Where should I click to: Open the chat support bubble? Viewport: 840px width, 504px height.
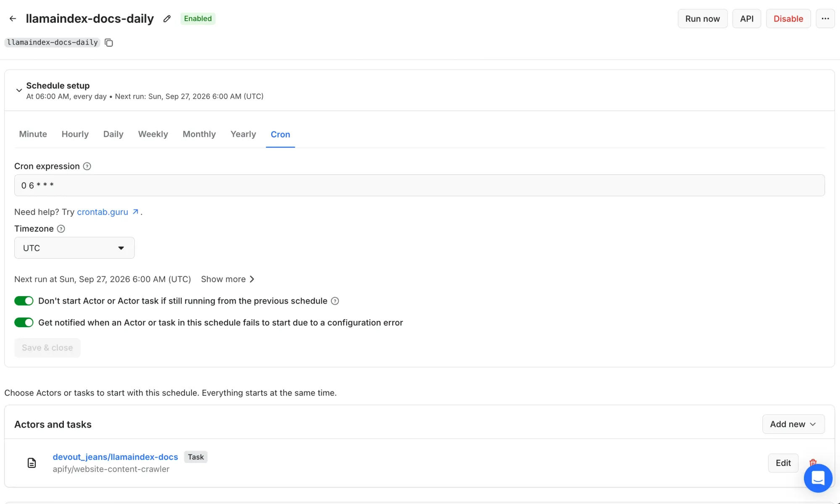(x=818, y=478)
